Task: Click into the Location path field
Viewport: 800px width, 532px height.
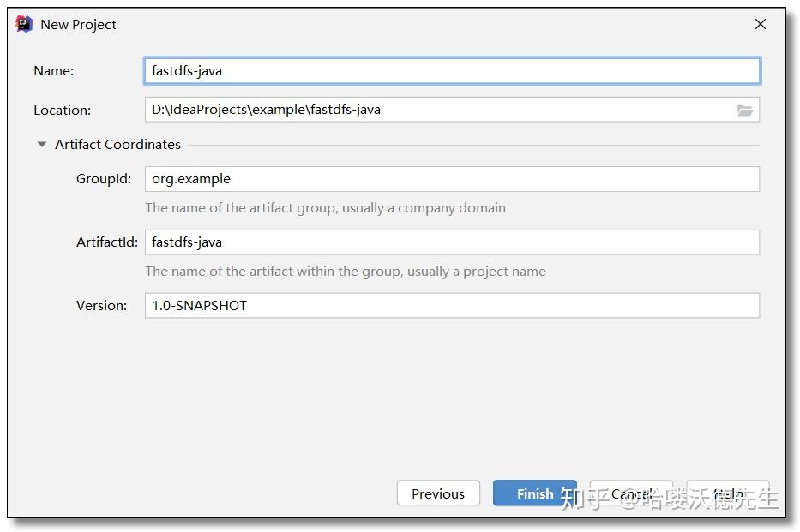Action: point(437,110)
